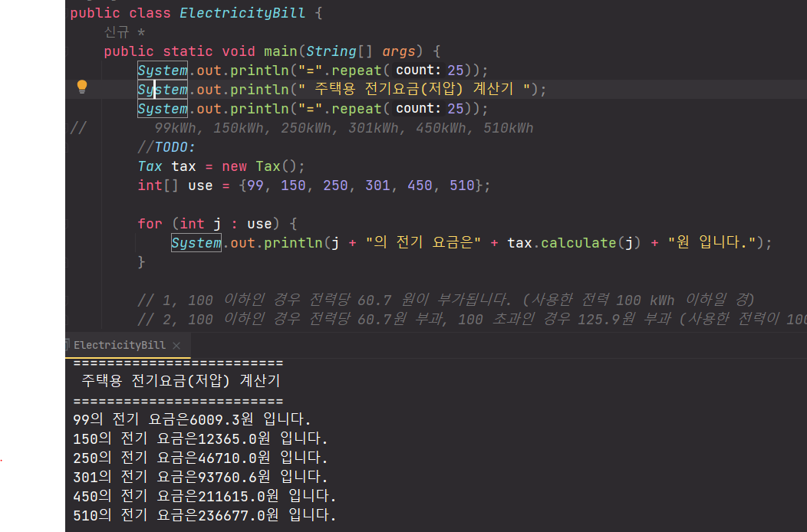Click output line 250의 전기 요금은46710.0원
The image size is (807, 532).
pyautogui.click(x=201, y=458)
